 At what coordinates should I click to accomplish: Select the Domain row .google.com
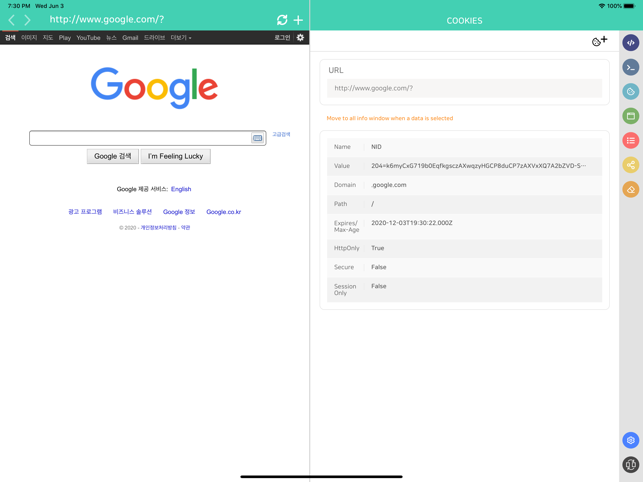464,185
